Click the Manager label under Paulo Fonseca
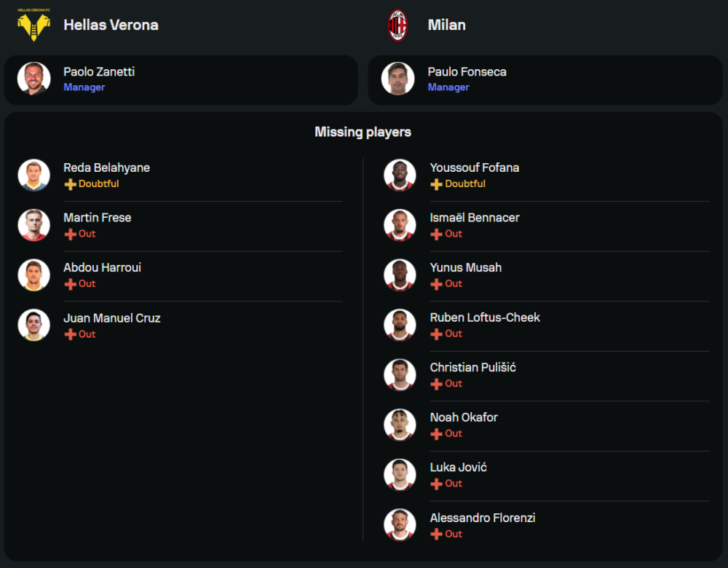The width and height of the screenshot is (728, 568). (x=448, y=87)
